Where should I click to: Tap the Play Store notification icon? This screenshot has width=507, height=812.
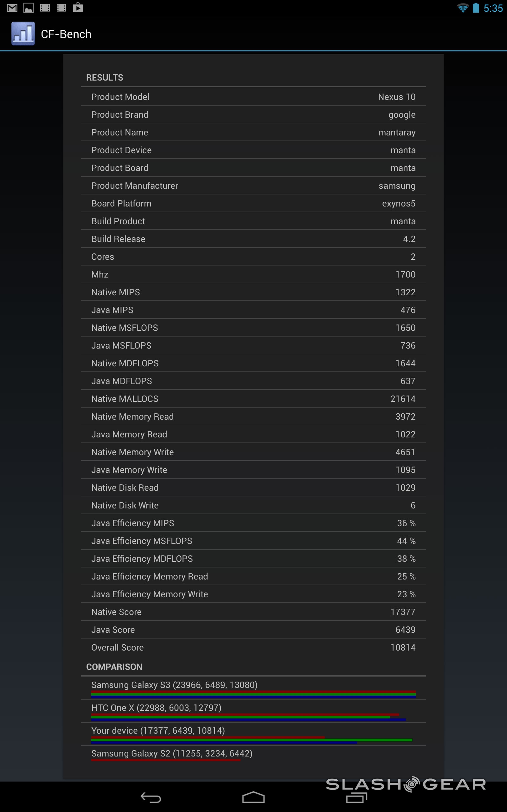point(78,7)
